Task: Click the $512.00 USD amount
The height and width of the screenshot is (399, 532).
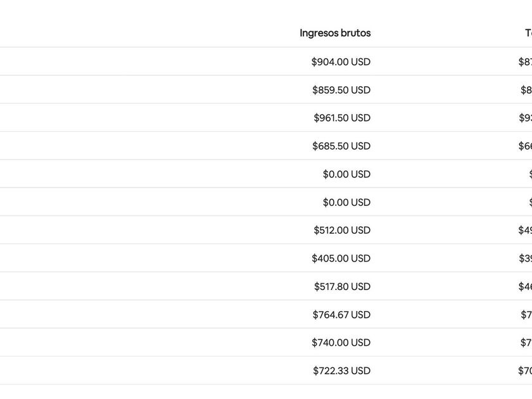Action: coord(342,231)
